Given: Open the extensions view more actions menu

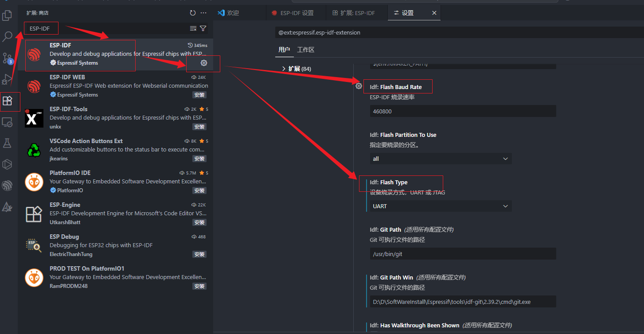Looking at the screenshot, I should 203,13.
